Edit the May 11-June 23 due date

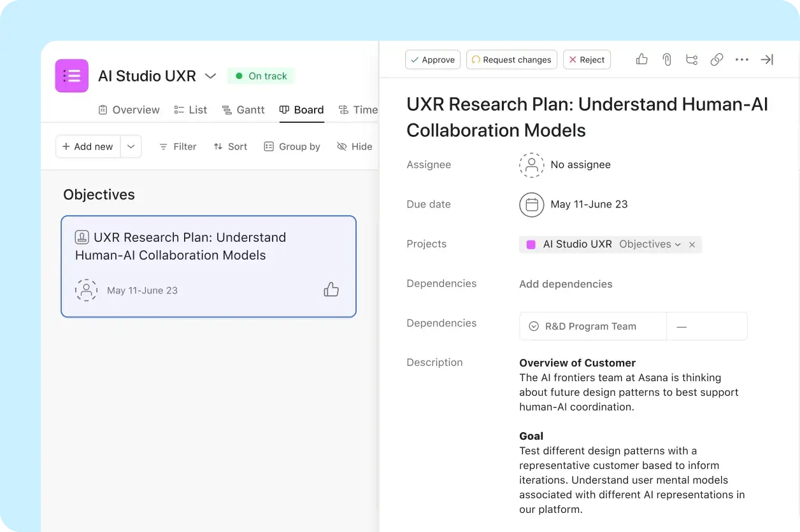coord(589,204)
